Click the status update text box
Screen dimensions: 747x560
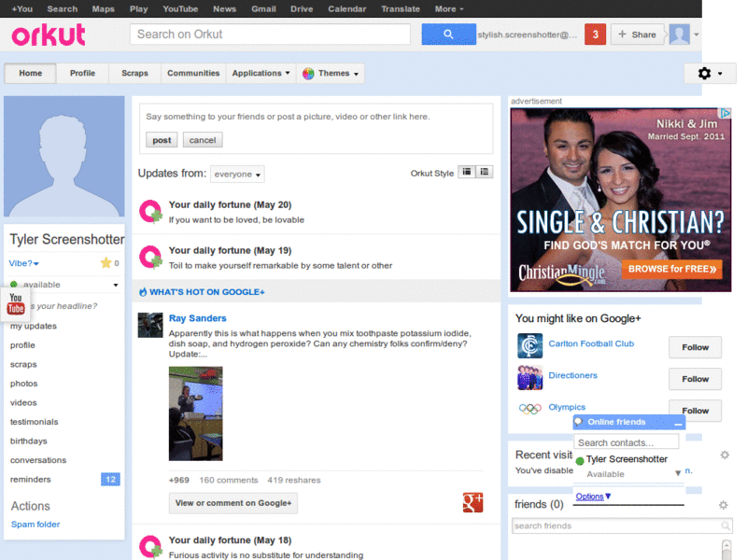316,117
